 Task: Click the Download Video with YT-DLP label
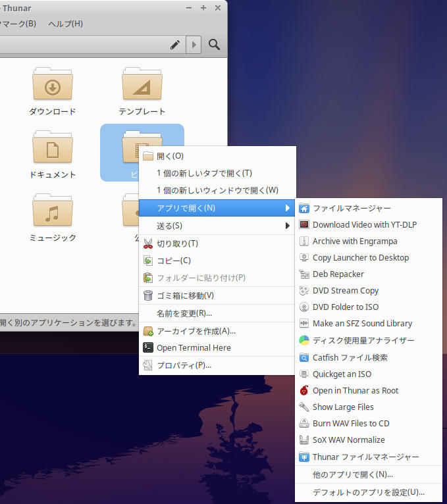pos(365,224)
